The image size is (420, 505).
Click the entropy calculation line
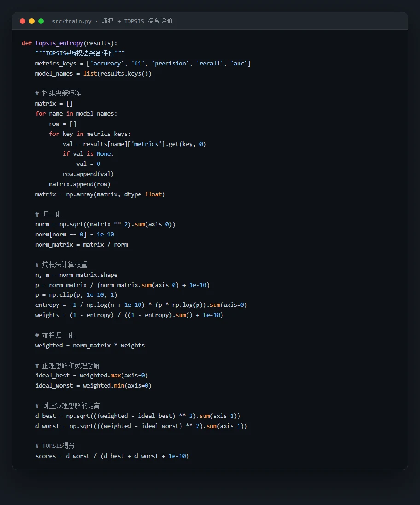coord(141,305)
